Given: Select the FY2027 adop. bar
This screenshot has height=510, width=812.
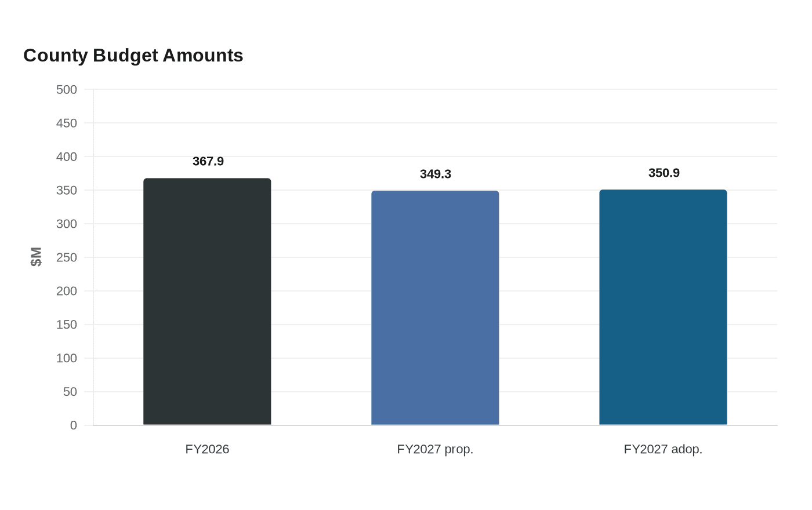Looking at the screenshot, I should tap(663, 307).
